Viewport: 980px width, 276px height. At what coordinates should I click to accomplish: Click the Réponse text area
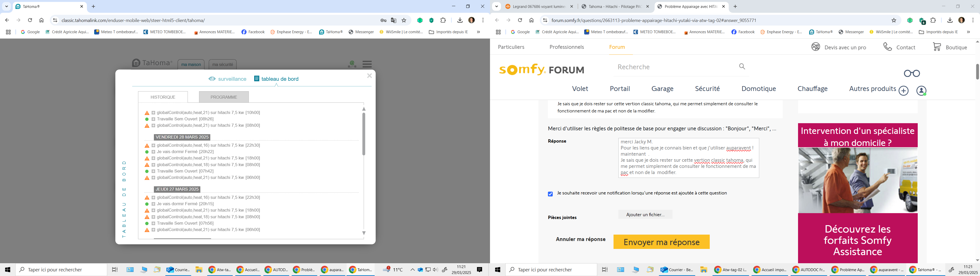coord(689,158)
